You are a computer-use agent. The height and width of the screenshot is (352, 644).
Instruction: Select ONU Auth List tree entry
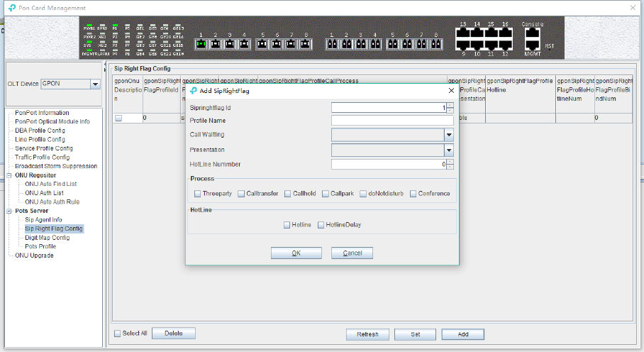(44, 192)
